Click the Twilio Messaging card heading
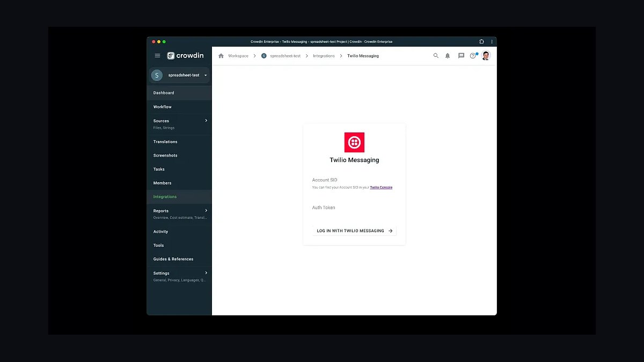 pyautogui.click(x=354, y=160)
